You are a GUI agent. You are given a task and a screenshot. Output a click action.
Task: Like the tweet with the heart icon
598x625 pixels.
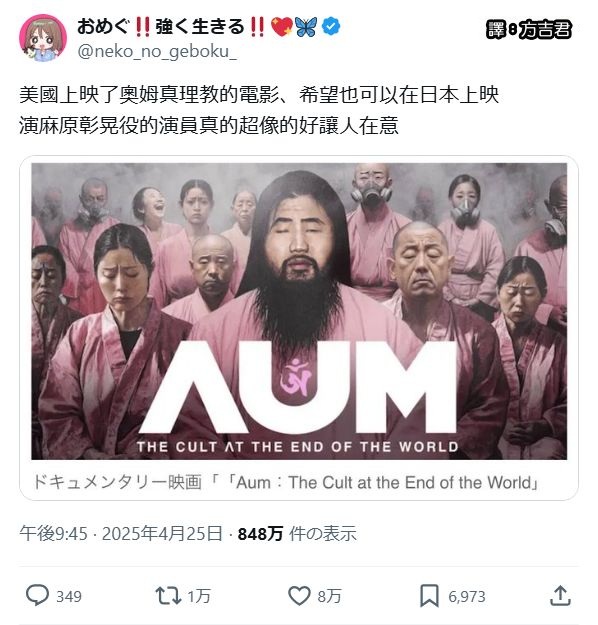[x=299, y=596]
